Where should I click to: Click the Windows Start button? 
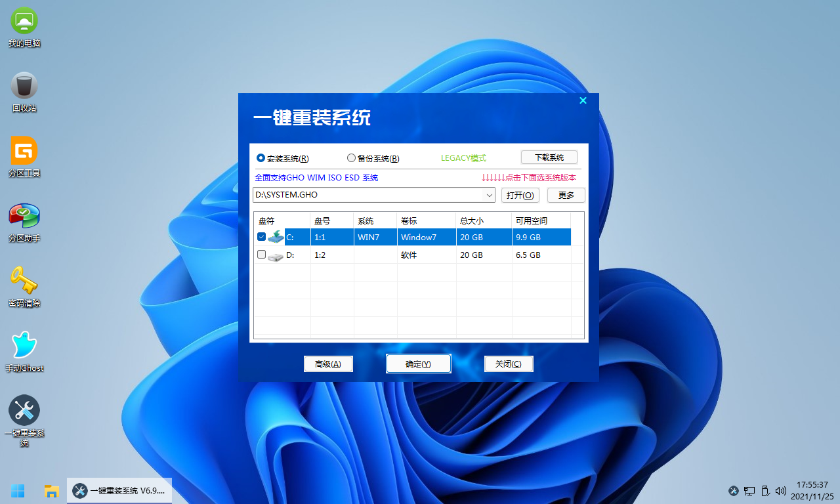pos(18,490)
